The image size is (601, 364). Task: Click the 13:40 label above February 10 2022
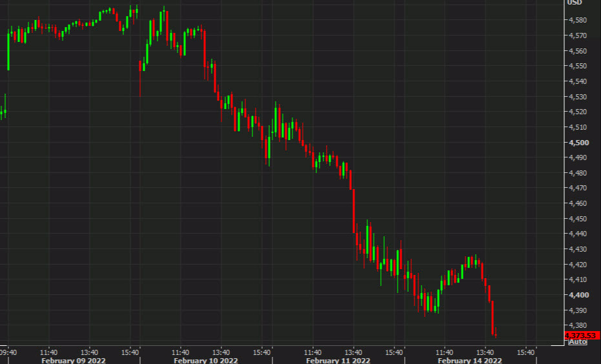pos(221,352)
